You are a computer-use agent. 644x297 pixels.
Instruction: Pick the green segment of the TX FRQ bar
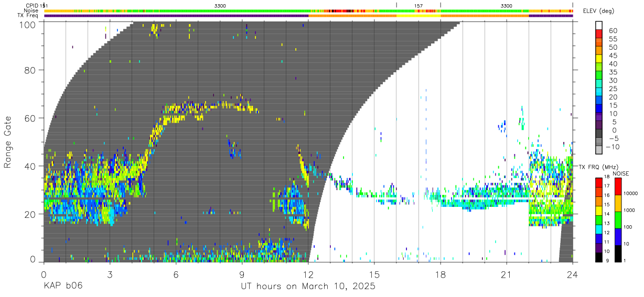coord(598,220)
